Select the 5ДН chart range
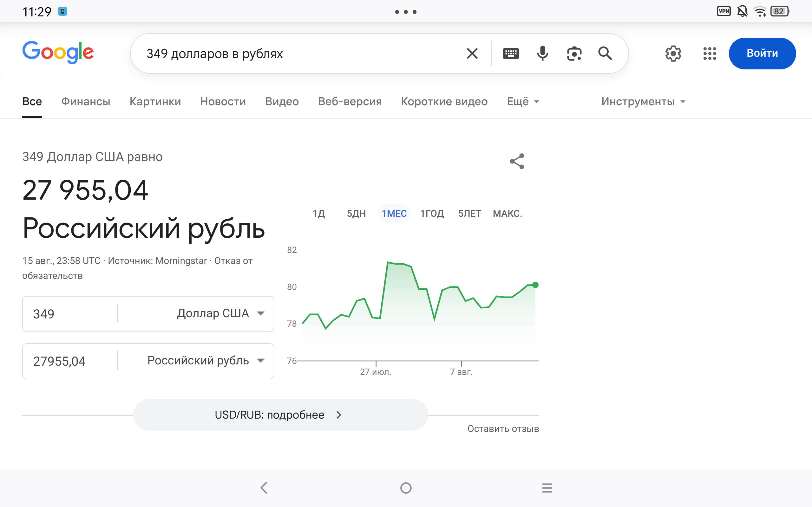This screenshot has height=507, width=812. tap(356, 214)
